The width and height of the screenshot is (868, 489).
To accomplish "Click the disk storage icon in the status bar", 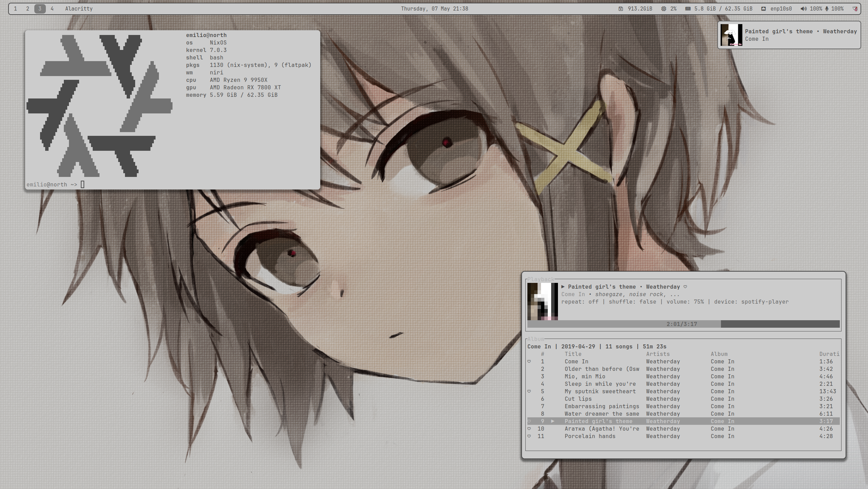I will point(621,9).
